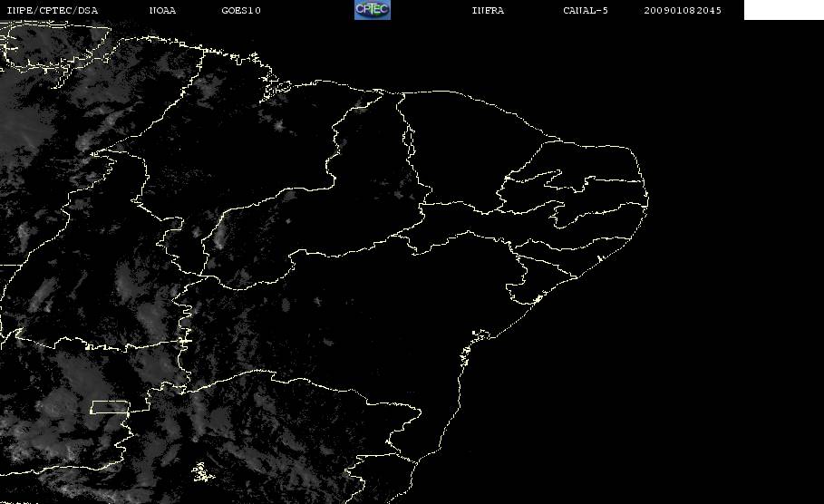Select the INFRA text in the header
This screenshot has width=824, height=504.
488,11
